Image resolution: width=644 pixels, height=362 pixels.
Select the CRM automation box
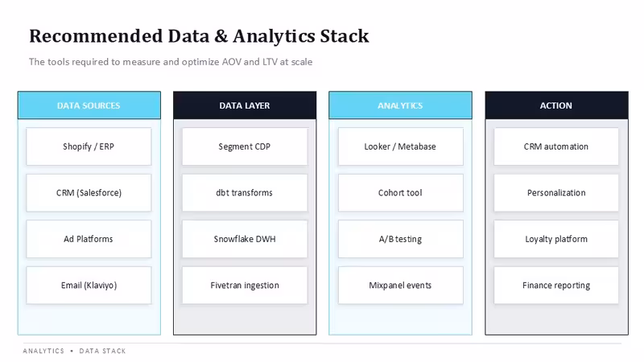click(x=556, y=146)
